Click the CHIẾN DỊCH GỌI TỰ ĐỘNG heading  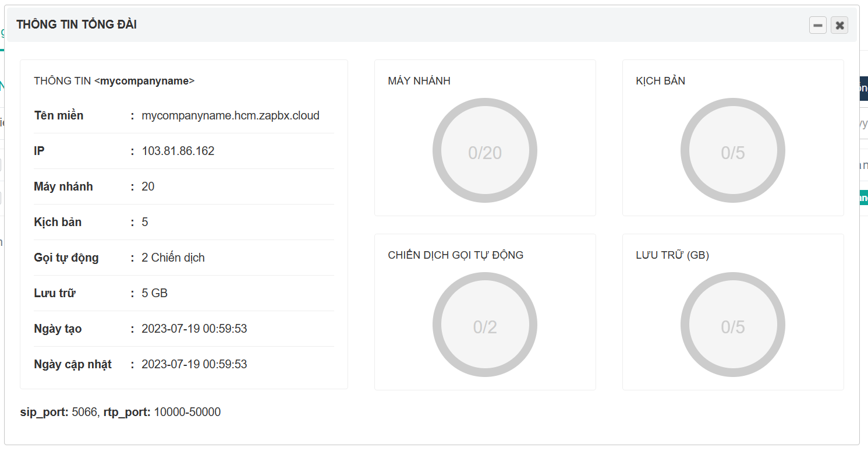coord(455,255)
